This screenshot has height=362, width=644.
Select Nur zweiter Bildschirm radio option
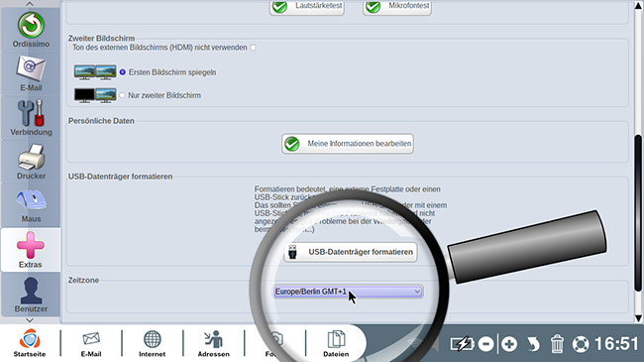[x=122, y=95]
